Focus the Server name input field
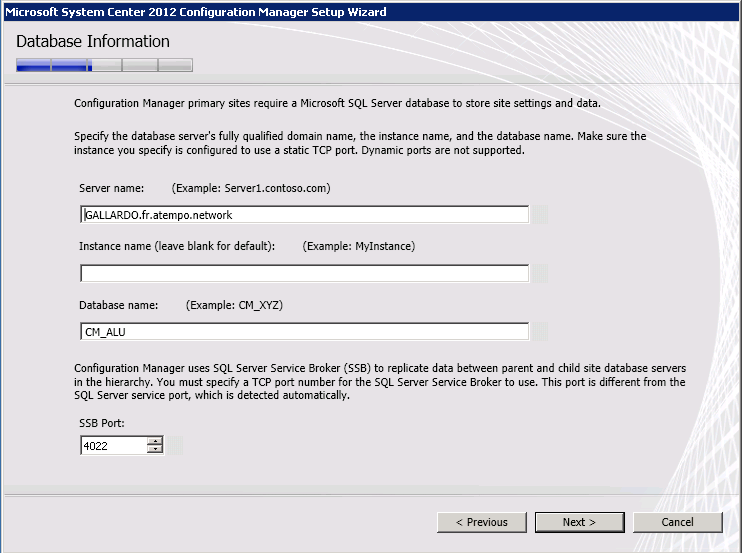Screen dimensions: 742x553 tap(304, 215)
